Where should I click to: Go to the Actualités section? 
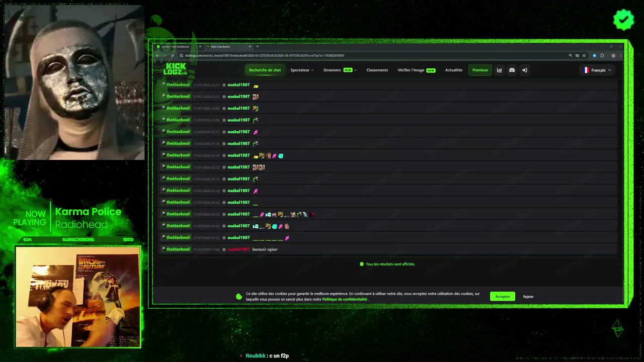pos(454,70)
